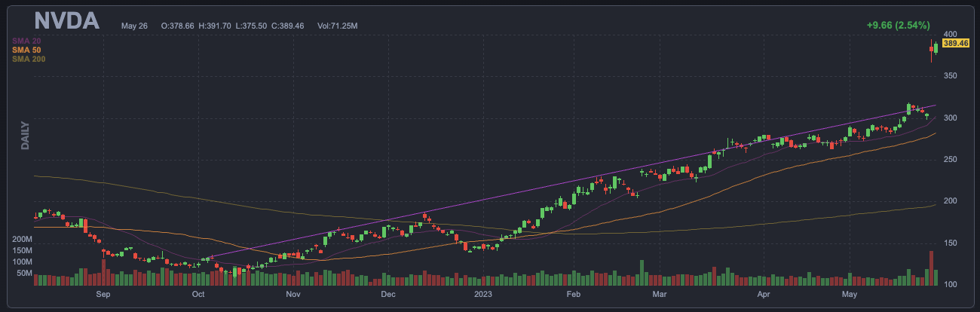Click the 200M volume scale label
Viewport: 980px width, 312px height.
coord(22,239)
